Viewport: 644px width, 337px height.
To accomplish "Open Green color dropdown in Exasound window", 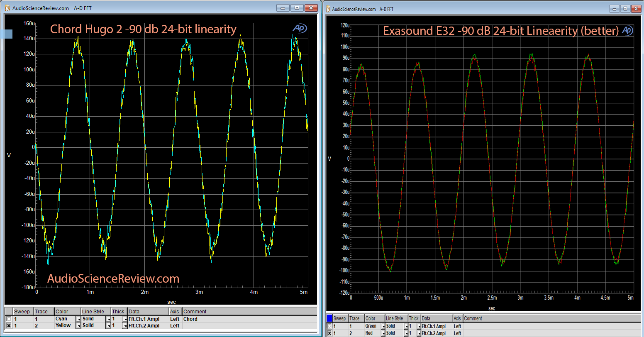I will (382, 327).
